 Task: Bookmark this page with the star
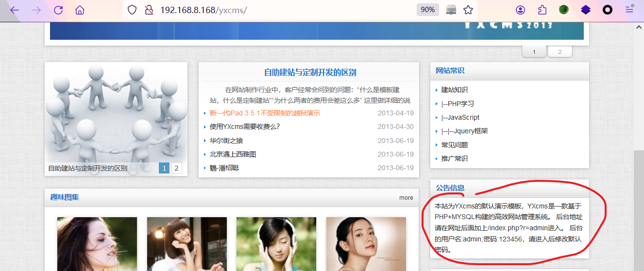468,10
